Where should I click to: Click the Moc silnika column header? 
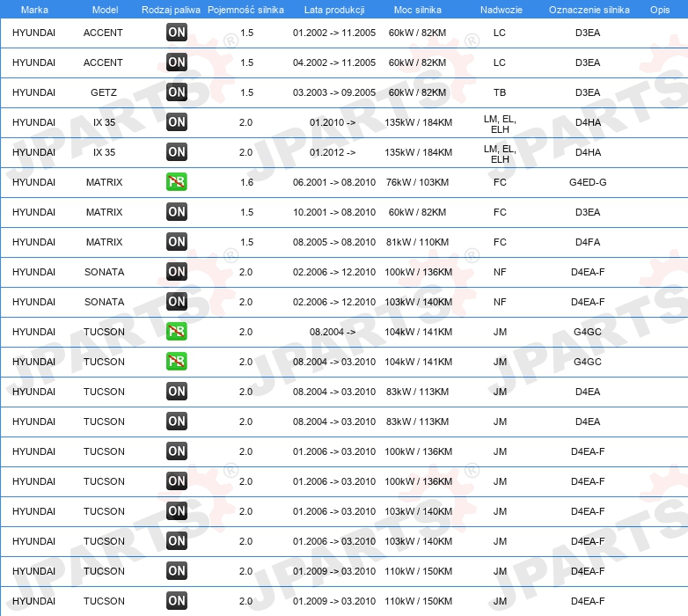(418, 10)
